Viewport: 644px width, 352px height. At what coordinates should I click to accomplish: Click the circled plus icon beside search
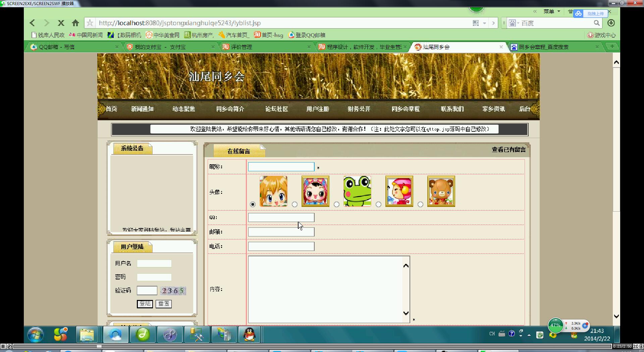click(x=611, y=23)
